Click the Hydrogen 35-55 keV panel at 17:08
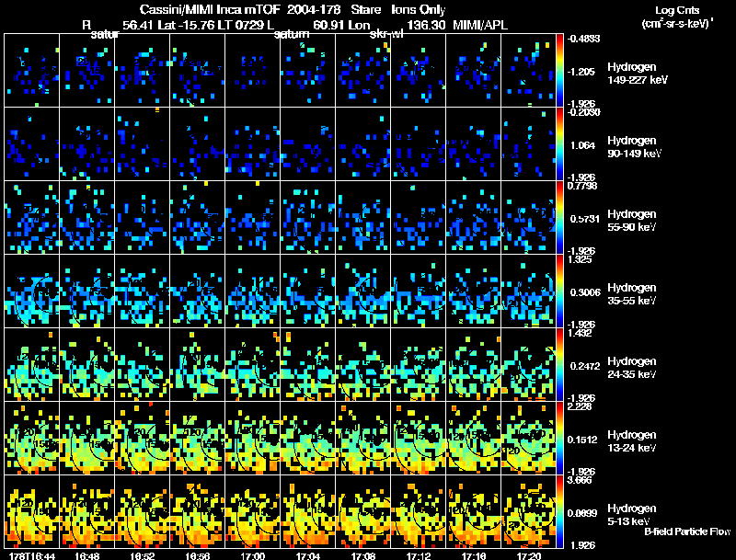This screenshot has height=560, width=736. pyautogui.click(x=362, y=291)
